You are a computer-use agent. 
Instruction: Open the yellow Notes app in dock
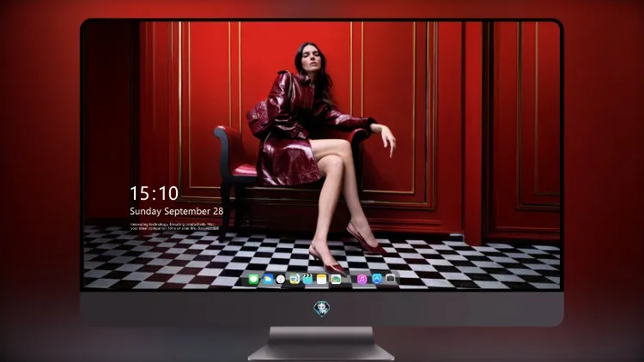(x=322, y=280)
